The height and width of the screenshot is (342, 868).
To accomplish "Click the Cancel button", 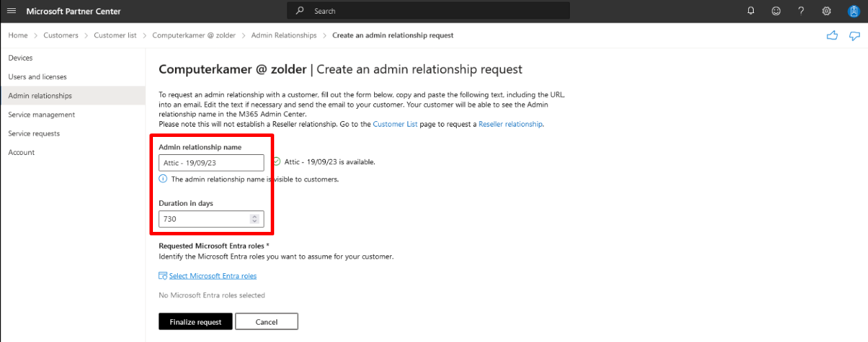I will pos(267,321).
